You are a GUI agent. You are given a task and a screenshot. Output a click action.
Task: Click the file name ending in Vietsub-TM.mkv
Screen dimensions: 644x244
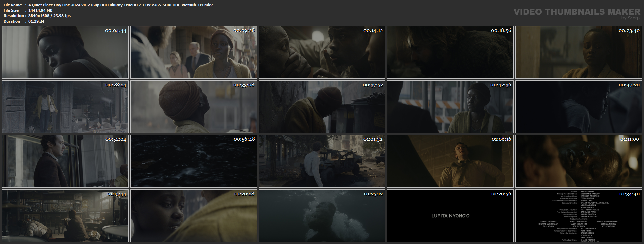(120, 5)
